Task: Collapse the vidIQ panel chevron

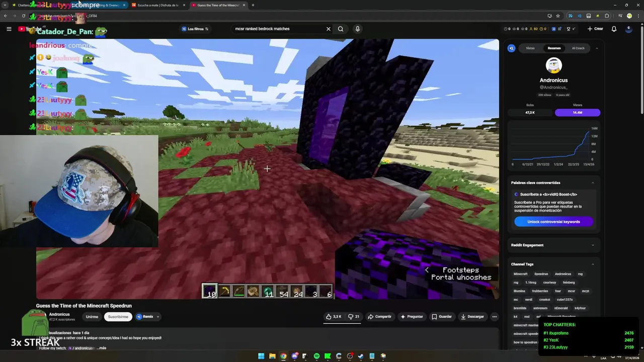Action: (597, 48)
